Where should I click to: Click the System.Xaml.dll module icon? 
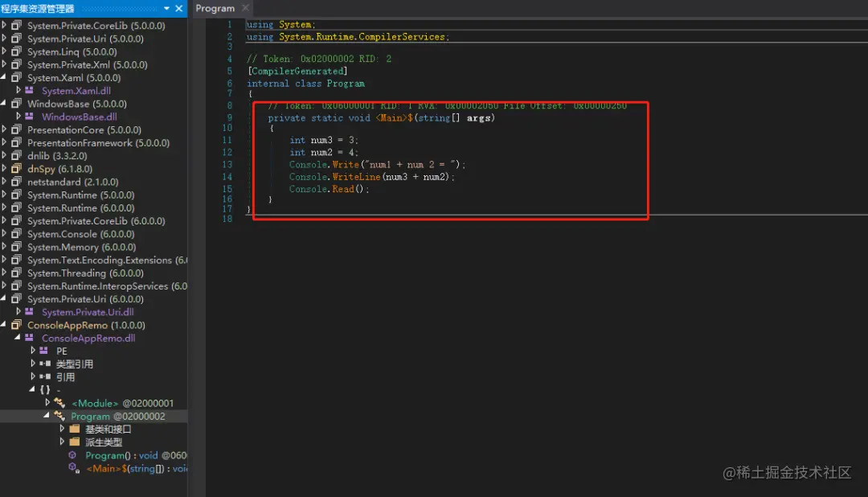click(x=30, y=90)
